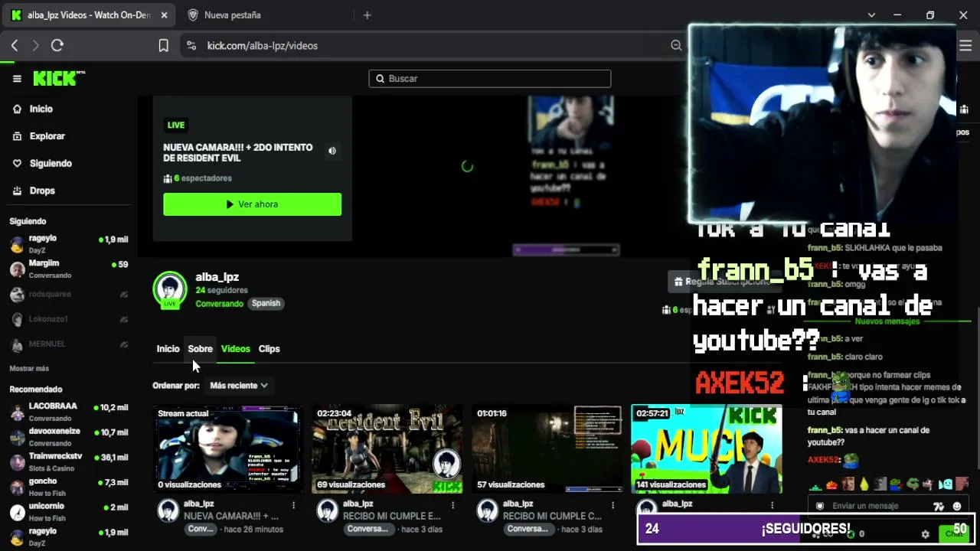This screenshot has height=551, width=980.
Task: Mute the live stream preview volume
Action: click(x=332, y=151)
